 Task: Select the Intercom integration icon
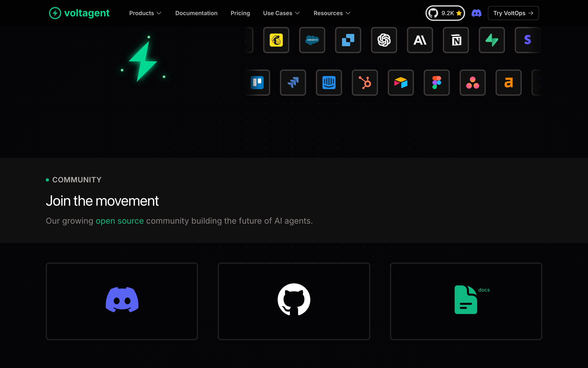[x=329, y=83]
